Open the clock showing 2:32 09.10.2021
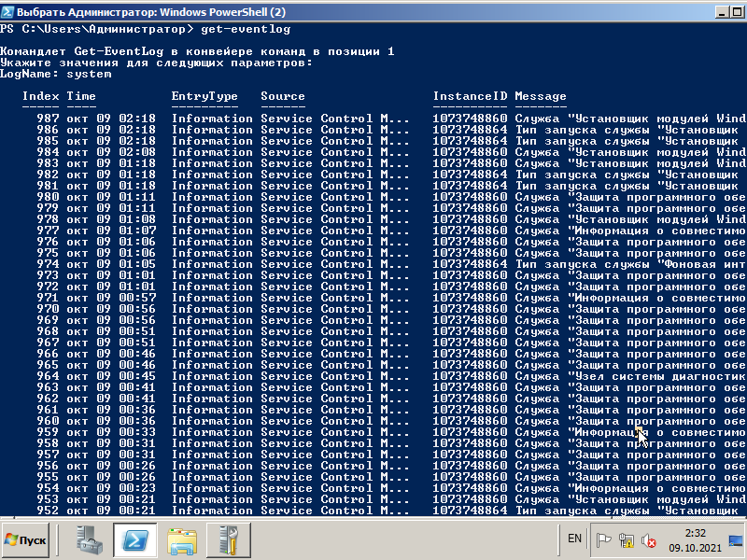Screen dimensions: 747x560 pyautogui.click(x=695, y=540)
